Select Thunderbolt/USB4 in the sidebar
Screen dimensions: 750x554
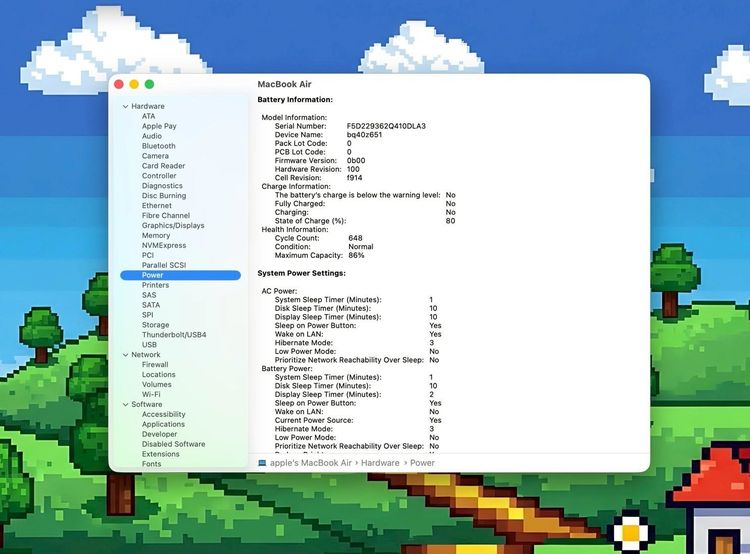click(174, 335)
